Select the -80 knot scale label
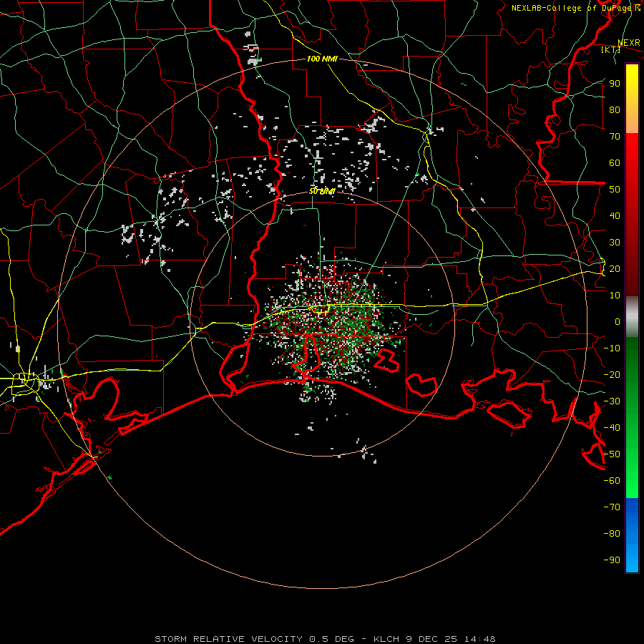 pos(612,534)
